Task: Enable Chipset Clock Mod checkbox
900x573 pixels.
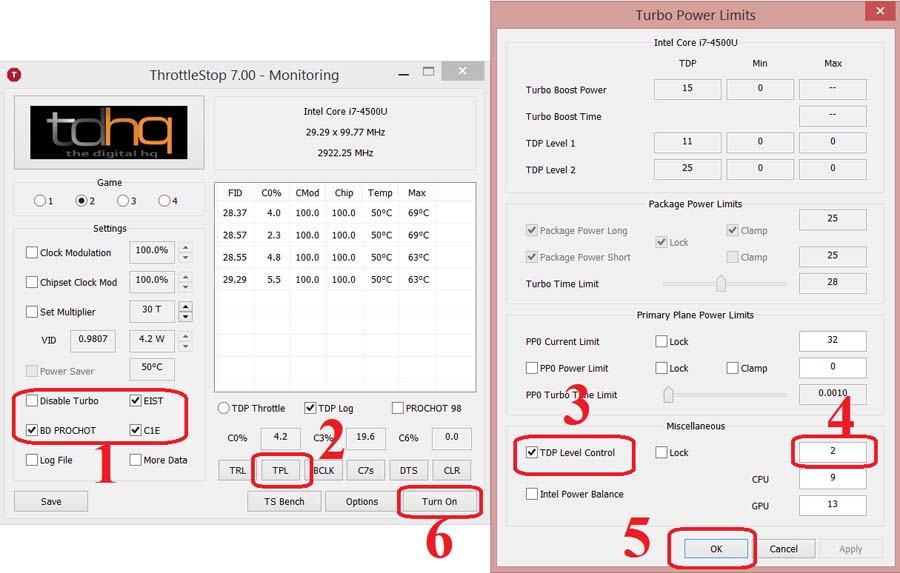Action: 32,282
